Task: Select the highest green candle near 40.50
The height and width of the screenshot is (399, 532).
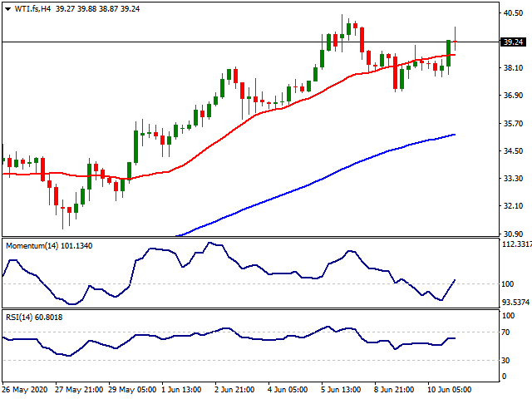Action: click(x=342, y=36)
